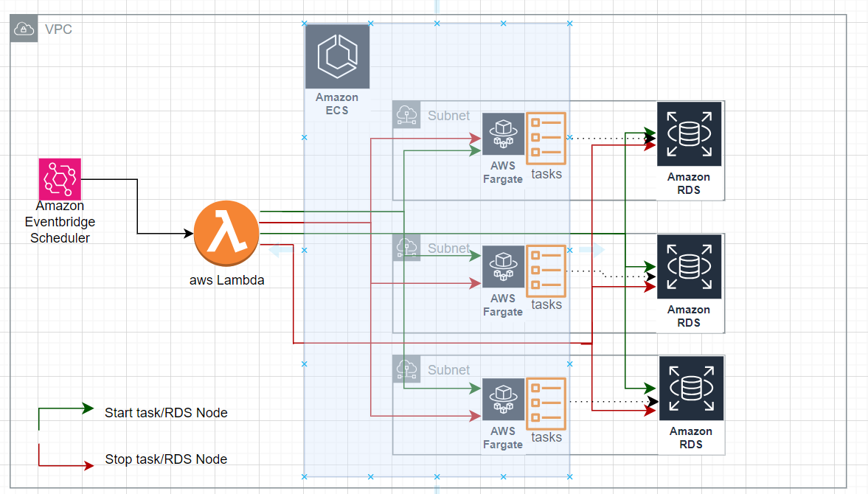
Task: Select the middle subnet's AWS Fargate icon
Action: [502, 268]
